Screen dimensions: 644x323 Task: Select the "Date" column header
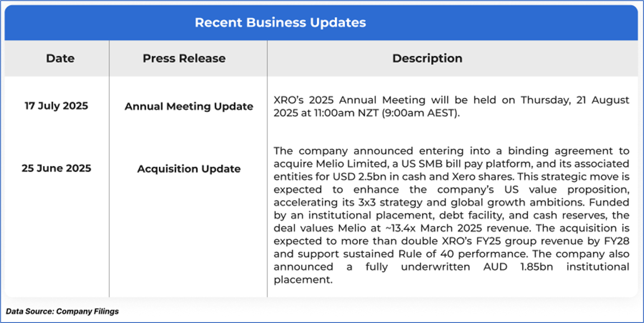coord(60,59)
